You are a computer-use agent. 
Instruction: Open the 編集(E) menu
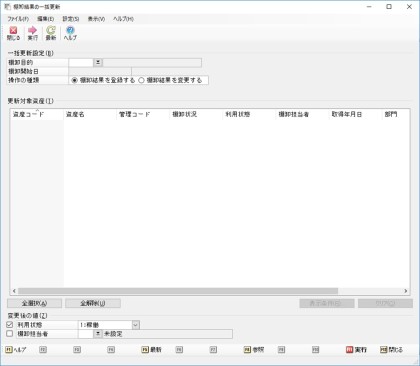tap(45, 19)
